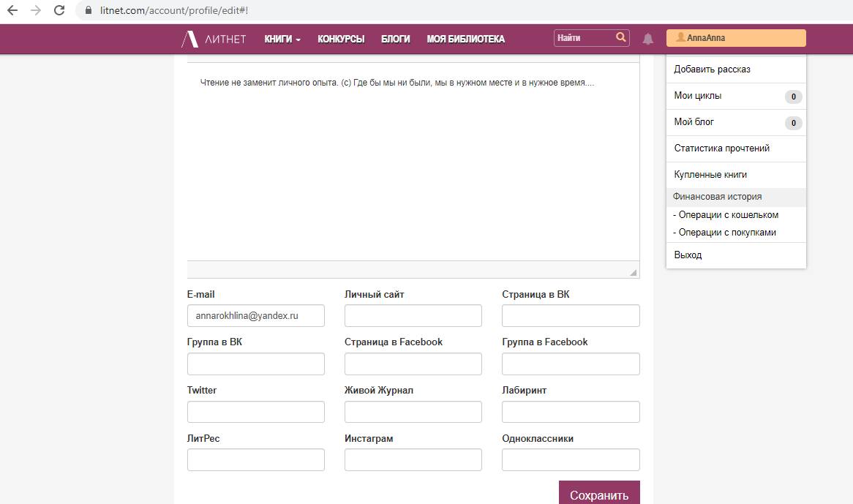Click the site lock icon in address bar
Image resolution: width=853 pixels, height=504 pixels.
(89, 11)
